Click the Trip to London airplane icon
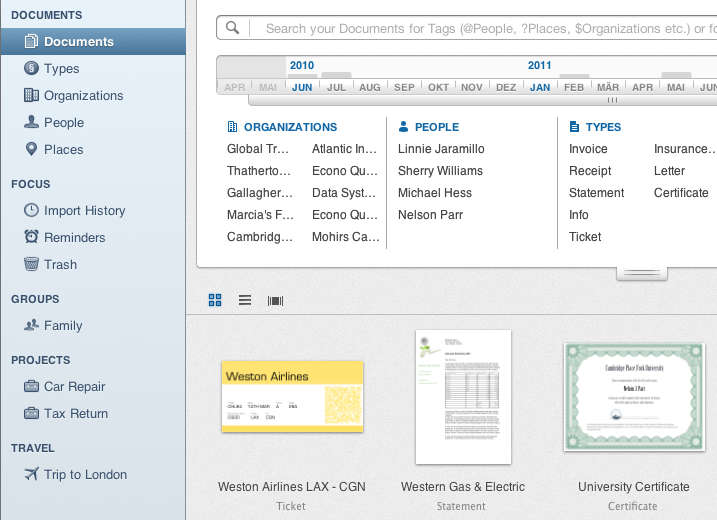This screenshot has height=520, width=717. (x=31, y=475)
